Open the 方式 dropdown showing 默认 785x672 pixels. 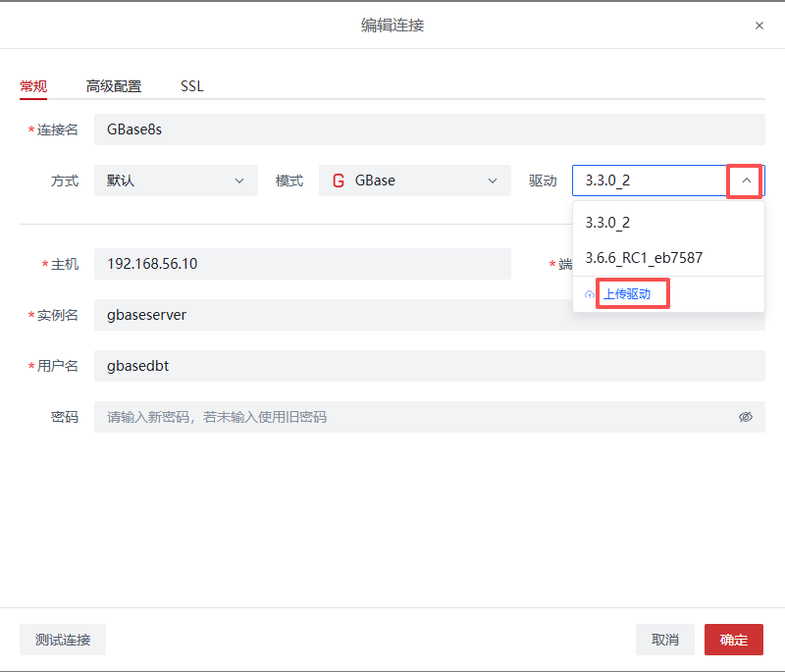point(176,181)
